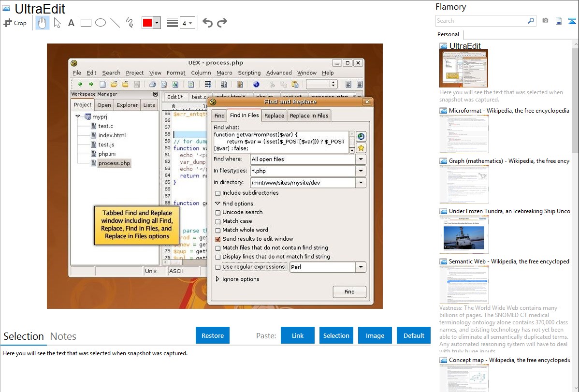Switch to the Notes tab
Viewport: 579px width, 392px height.
pyautogui.click(x=63, y=336)
